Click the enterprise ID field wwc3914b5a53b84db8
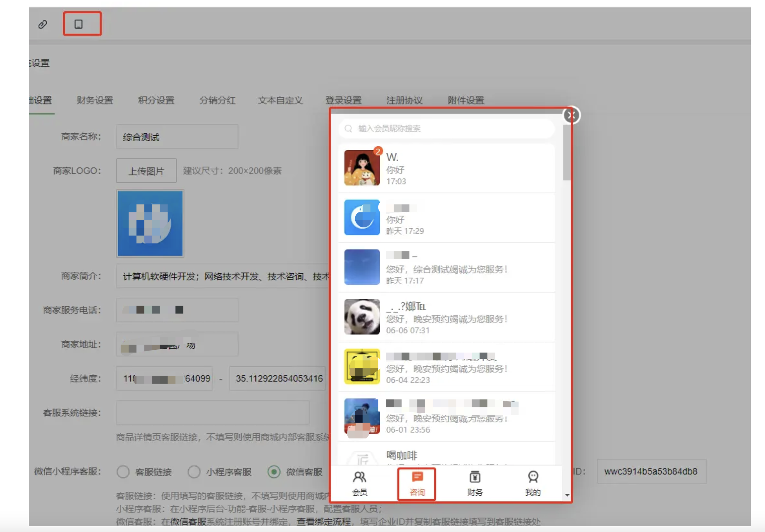This screenshot has width=765, height=532. (x=652, y=472)
